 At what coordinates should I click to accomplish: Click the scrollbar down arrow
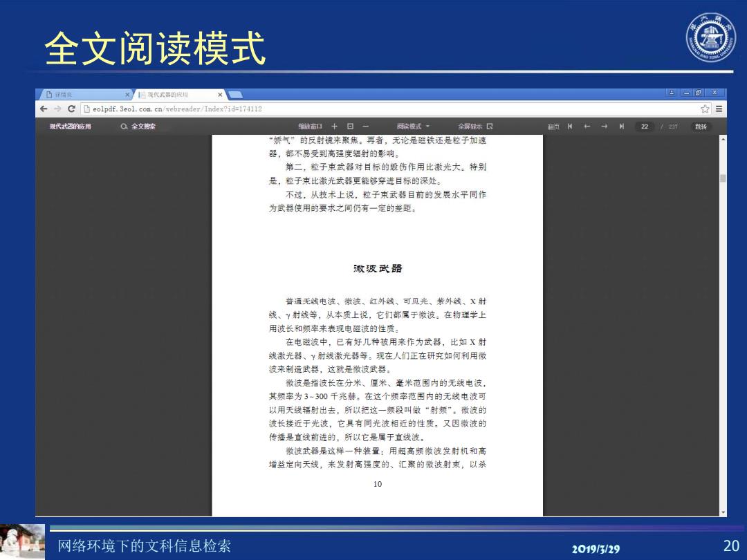[723, 512]
